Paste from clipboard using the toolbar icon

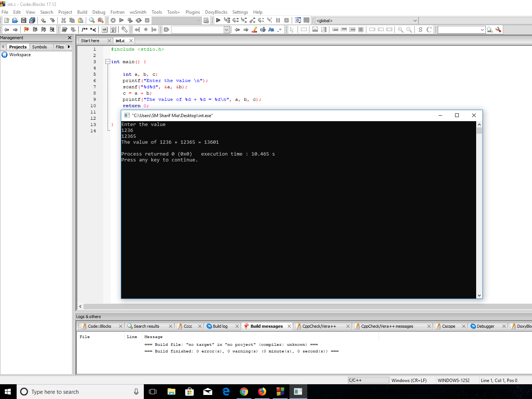pyautogui.click(x=81, y=20)
